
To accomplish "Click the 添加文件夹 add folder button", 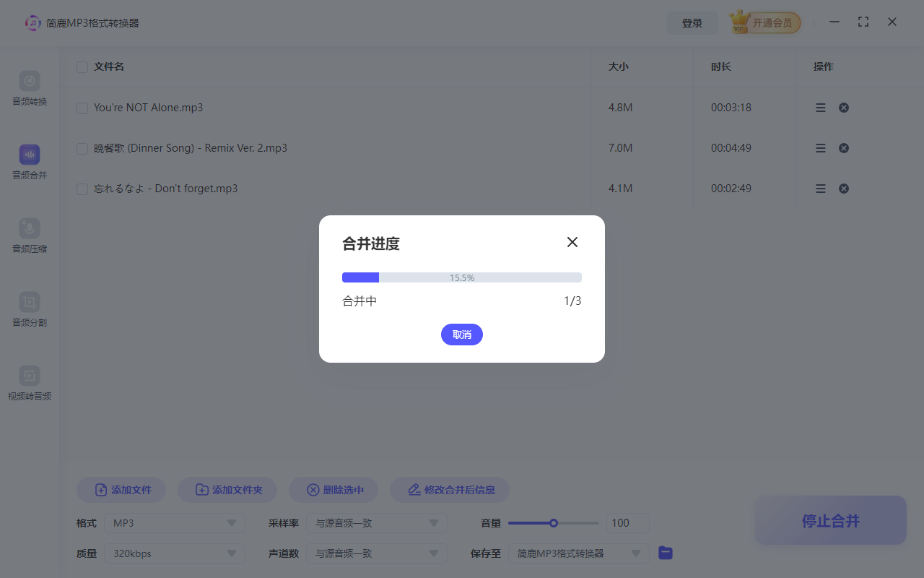I will [227, 490].
